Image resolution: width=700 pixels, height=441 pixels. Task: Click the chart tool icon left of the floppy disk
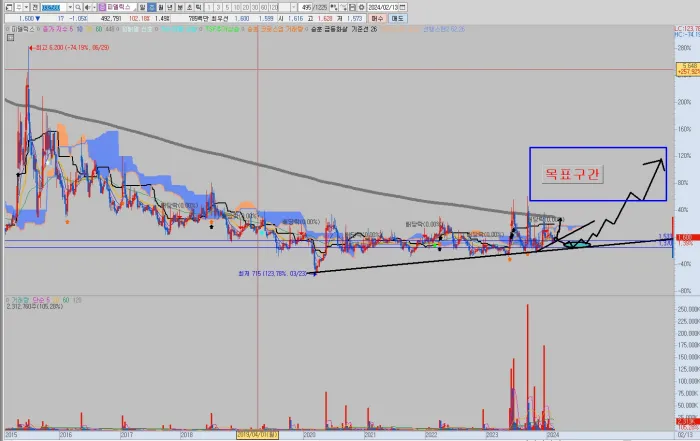coord(343,7)
